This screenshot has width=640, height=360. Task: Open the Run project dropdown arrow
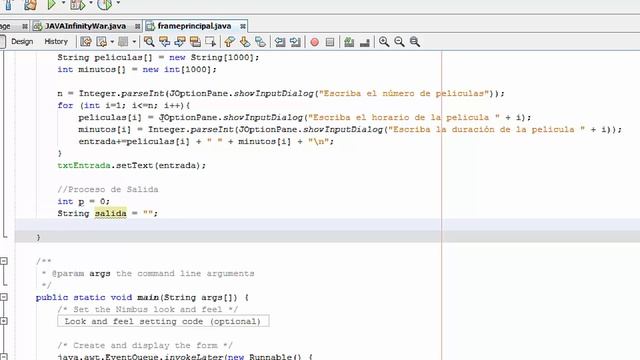tap(63, 3)
